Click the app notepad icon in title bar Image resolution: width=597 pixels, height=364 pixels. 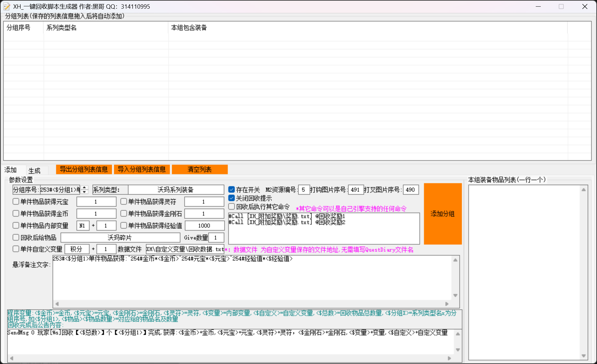pos(7,7)
